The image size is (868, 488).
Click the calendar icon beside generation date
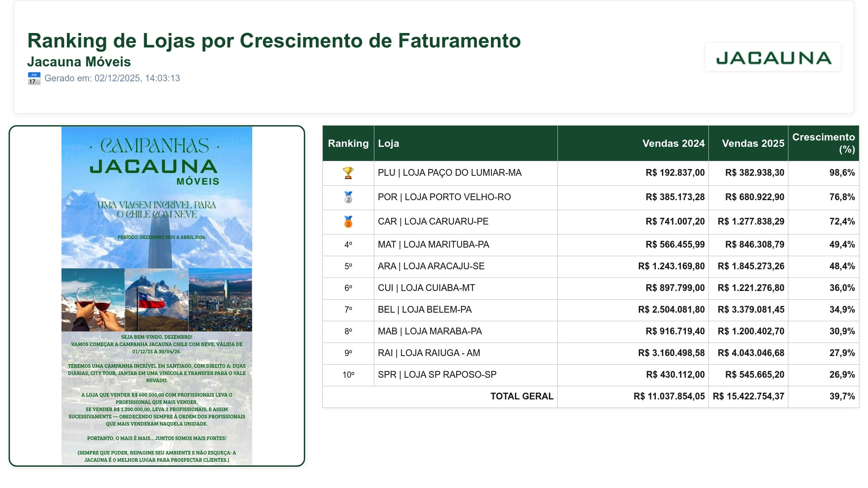click(34, 78)
